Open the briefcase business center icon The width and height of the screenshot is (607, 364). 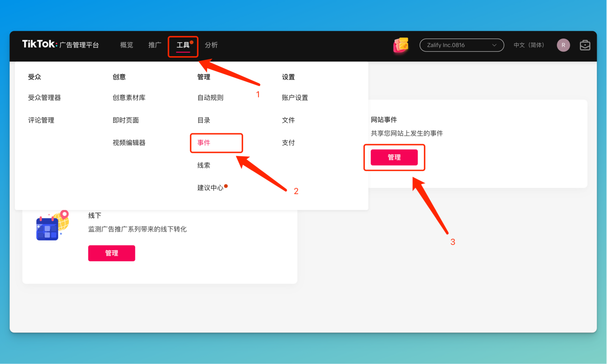point(585,45)
